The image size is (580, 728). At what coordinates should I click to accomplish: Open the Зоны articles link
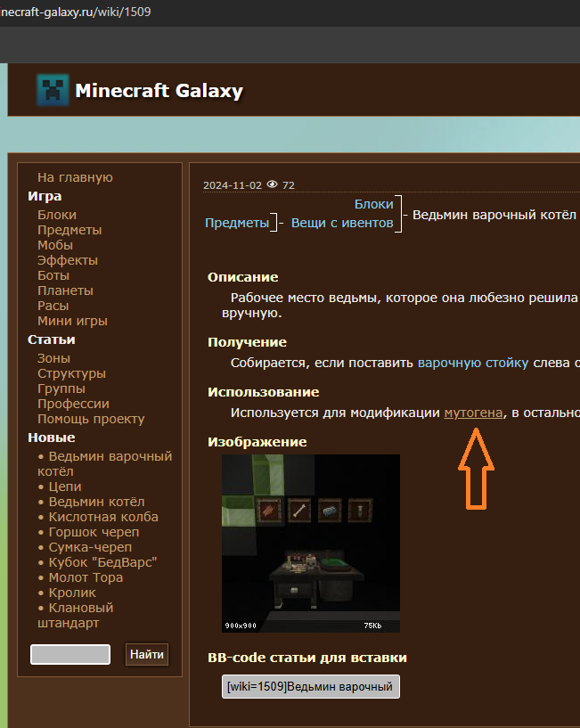(x=53, y=358)
